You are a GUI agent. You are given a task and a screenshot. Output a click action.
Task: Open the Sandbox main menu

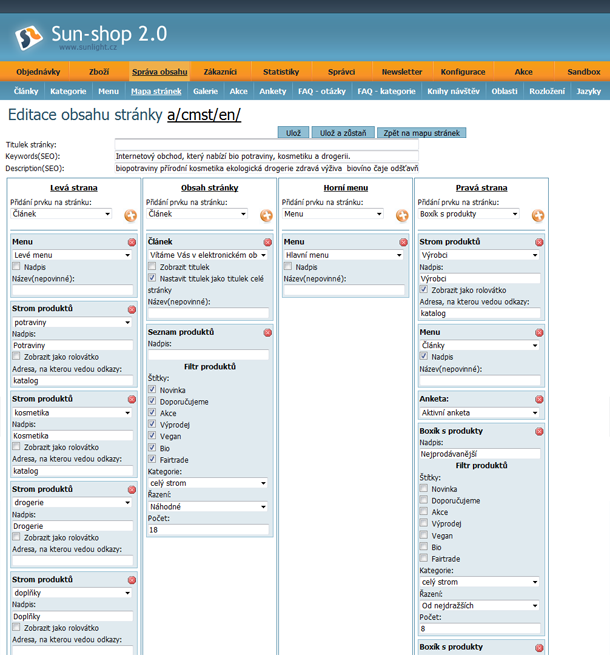[x=584, y=72]
